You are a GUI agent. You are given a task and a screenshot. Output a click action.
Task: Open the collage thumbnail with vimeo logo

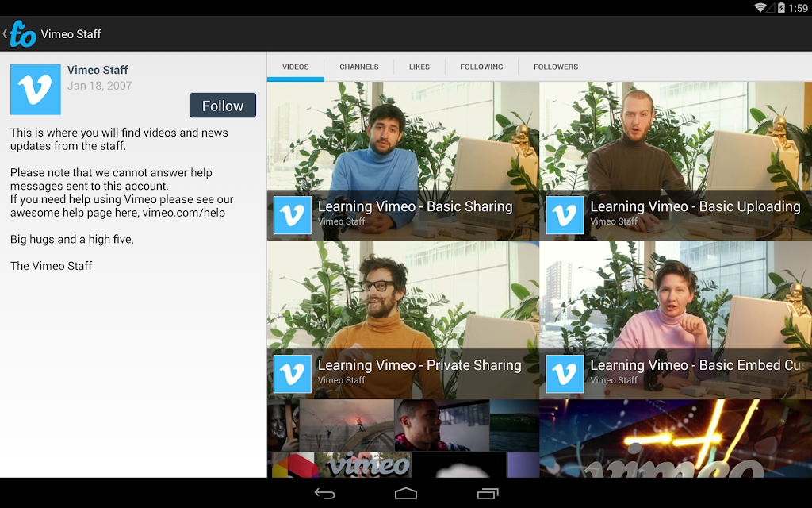point(403,438)
